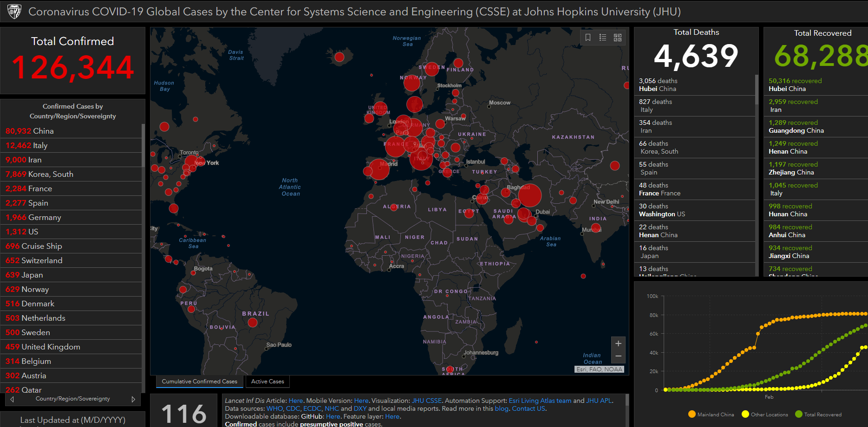The image size is (868, 427).
Task: Open the JHU CSSE link
Action: click(x=427, y=401)
